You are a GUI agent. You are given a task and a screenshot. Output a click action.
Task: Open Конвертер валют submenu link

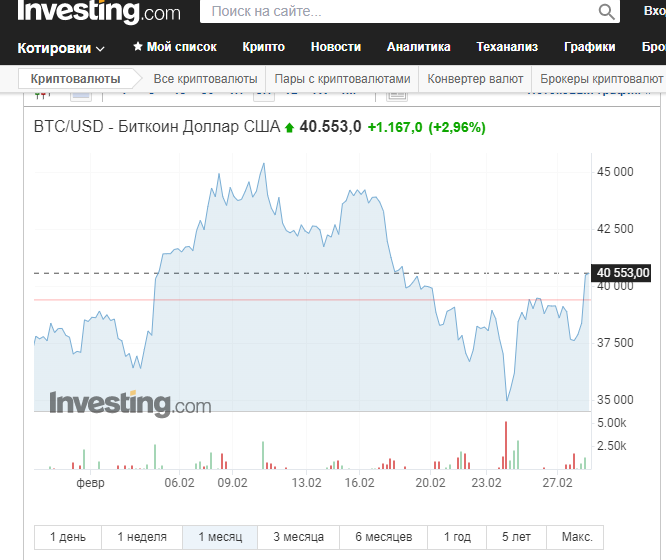[x=475, y=79]
